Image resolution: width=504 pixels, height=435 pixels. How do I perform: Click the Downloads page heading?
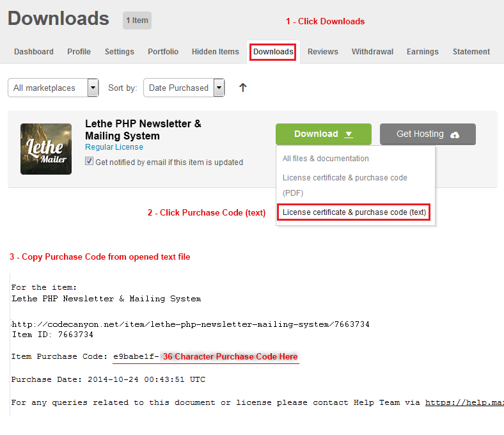[x=58, y=19]
